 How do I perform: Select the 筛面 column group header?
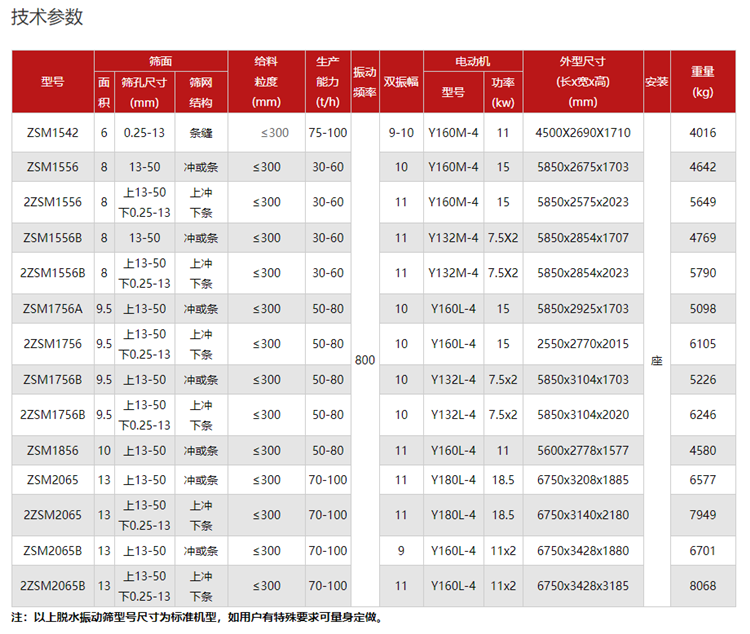click(160, 61)
